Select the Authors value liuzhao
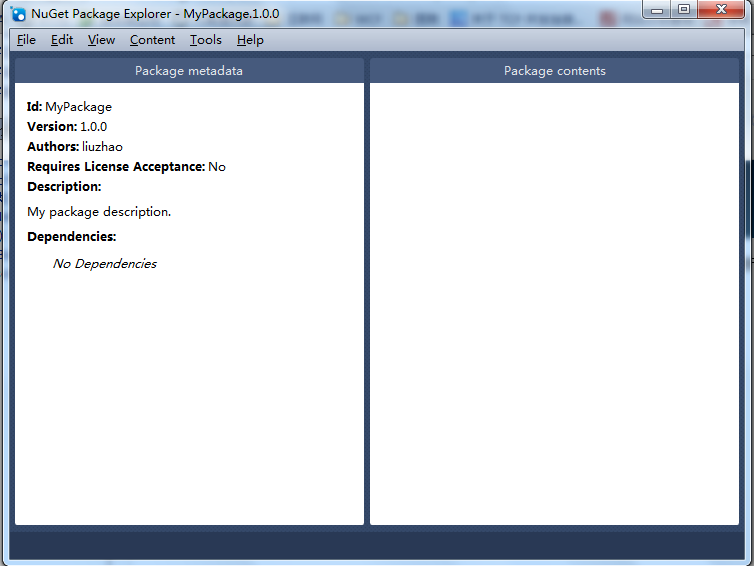 (x=102, y=147)
